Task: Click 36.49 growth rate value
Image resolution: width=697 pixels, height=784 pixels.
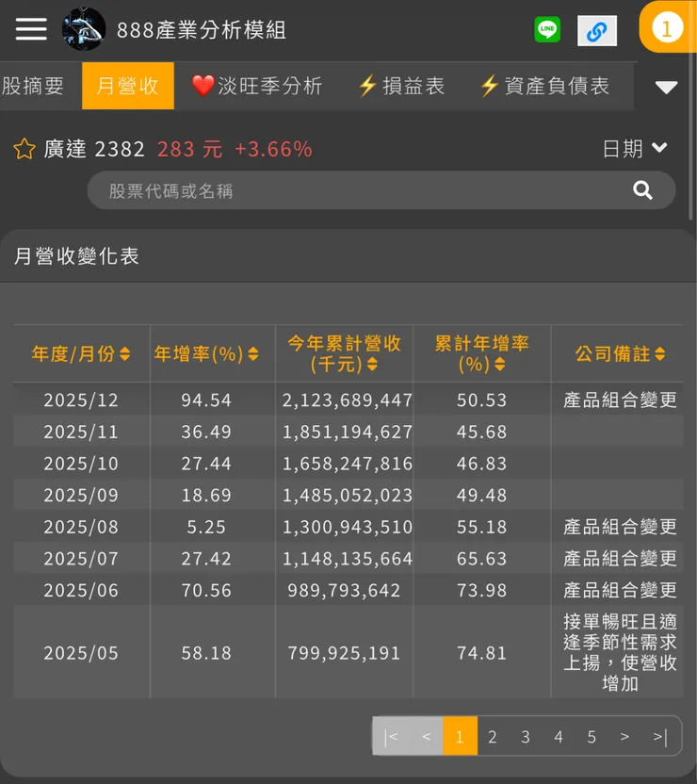Action: pos(206,432)
